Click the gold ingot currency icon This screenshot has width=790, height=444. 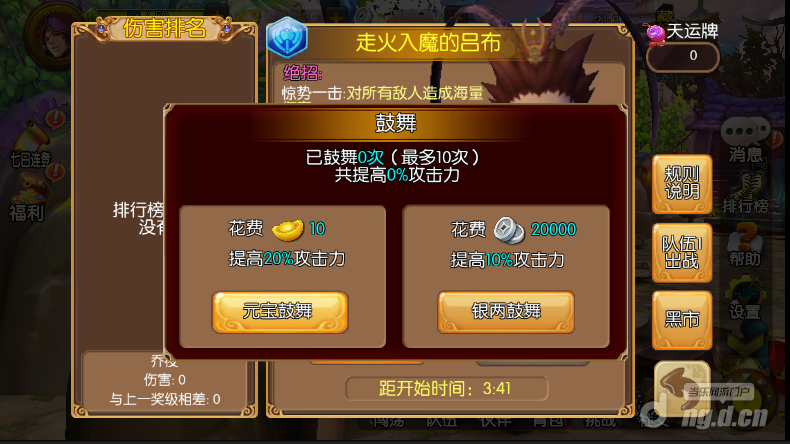(x=287, y=230)
